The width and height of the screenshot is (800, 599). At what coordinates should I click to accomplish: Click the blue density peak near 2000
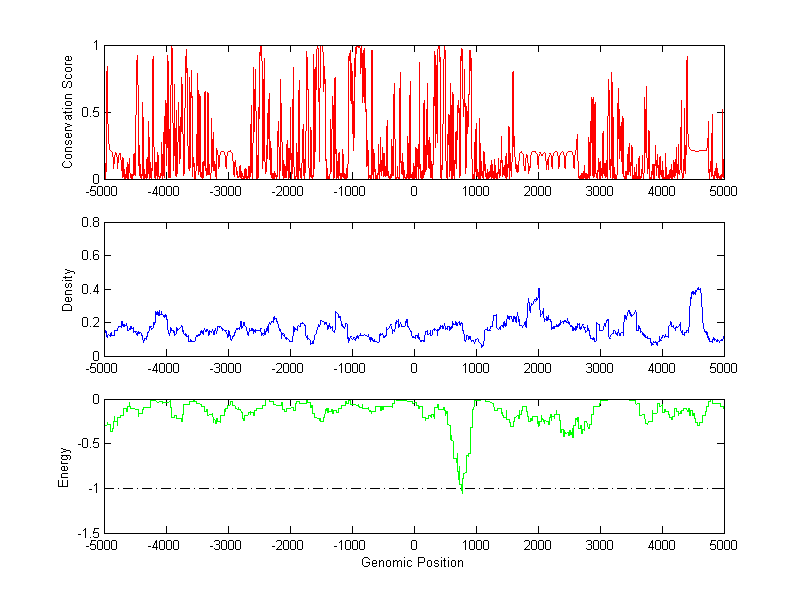tap(538, 291)
